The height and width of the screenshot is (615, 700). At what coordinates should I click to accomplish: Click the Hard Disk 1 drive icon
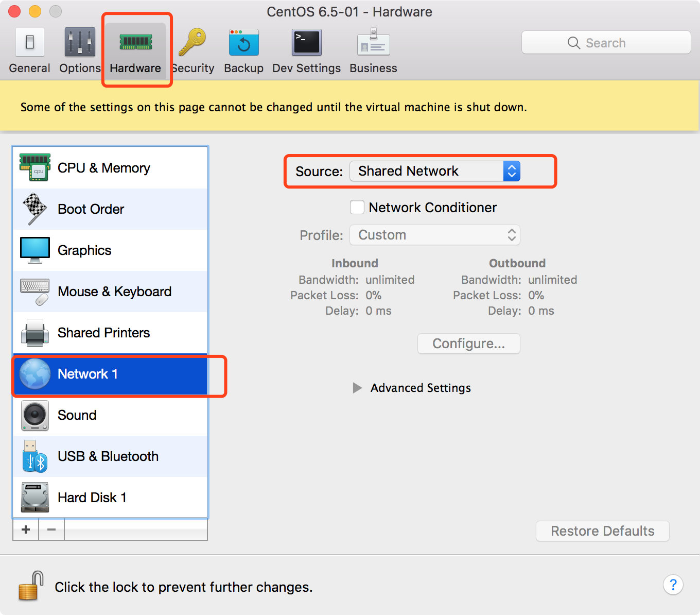click(35, 498)
